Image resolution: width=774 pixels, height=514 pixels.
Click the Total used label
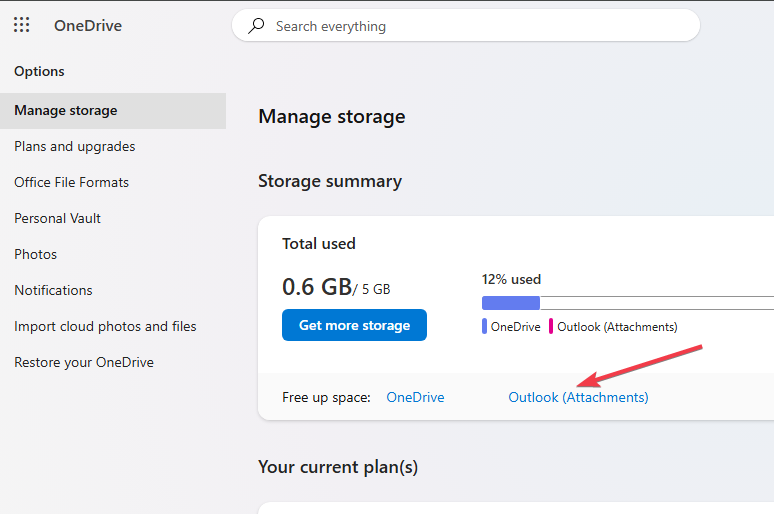(x=319, y=244)
